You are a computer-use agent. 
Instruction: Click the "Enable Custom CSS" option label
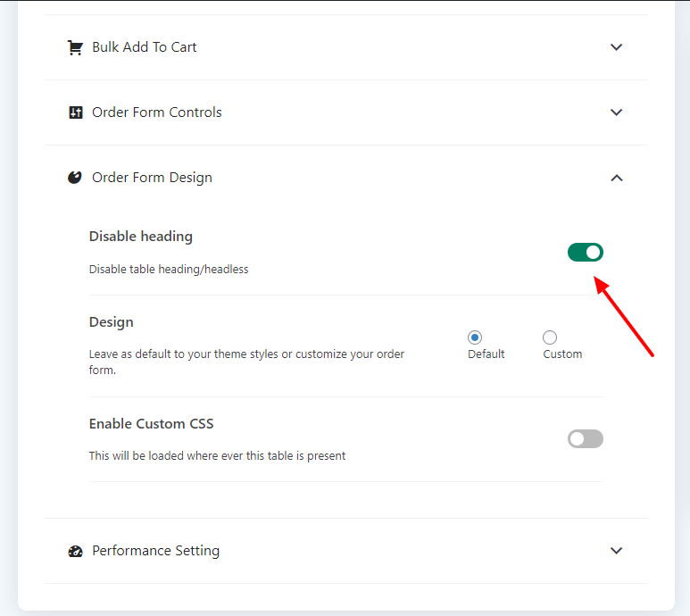coord(152,424)
